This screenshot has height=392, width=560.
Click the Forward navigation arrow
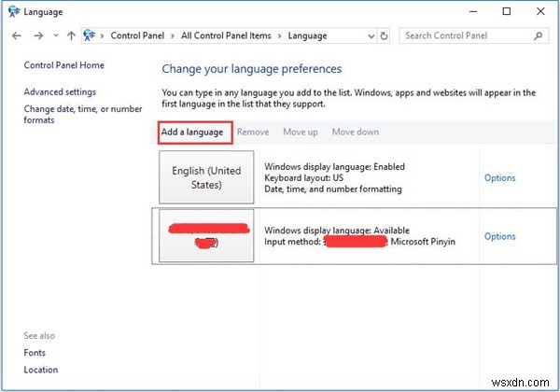tap(38, 35)
